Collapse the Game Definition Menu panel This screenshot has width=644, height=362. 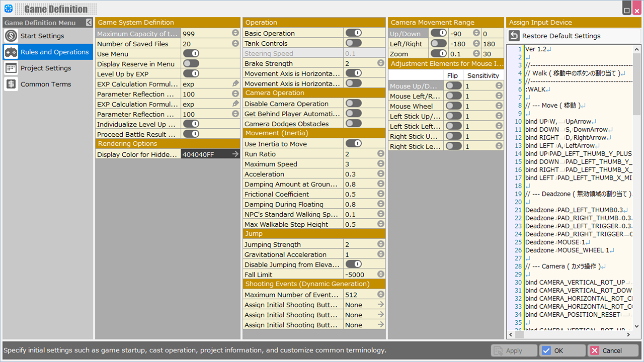(x=89, y=23)
